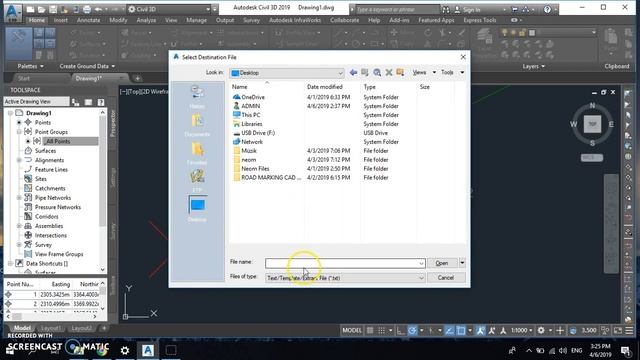Open Active Drawing View dropdown in Toolspace
640x360 pixels.
tap(36, 101)
